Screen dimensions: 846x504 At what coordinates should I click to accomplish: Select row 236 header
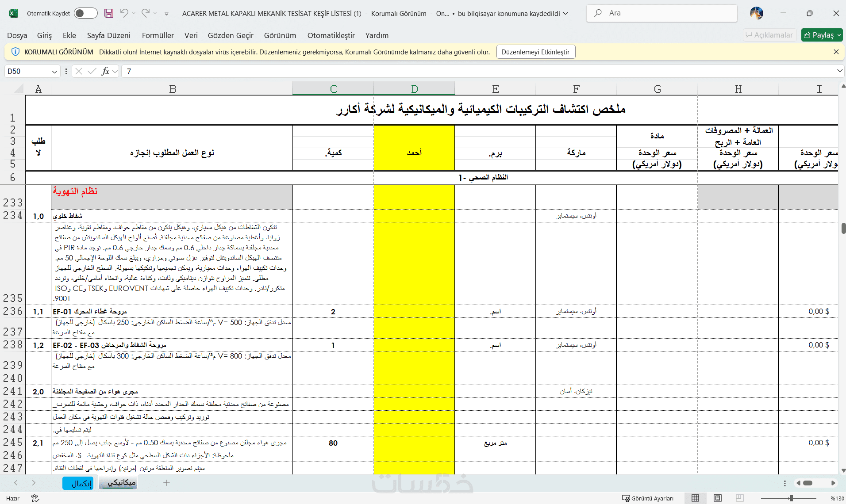[12, 311]
